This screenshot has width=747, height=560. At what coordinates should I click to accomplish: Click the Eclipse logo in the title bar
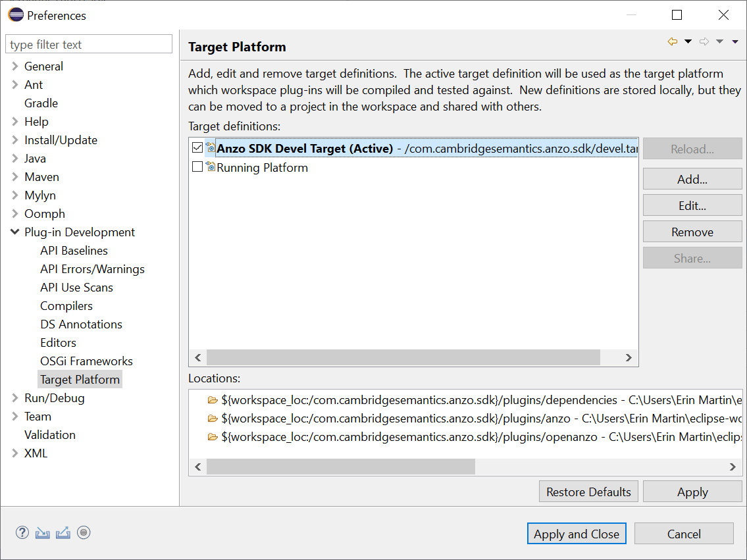(x=16, y=14)
